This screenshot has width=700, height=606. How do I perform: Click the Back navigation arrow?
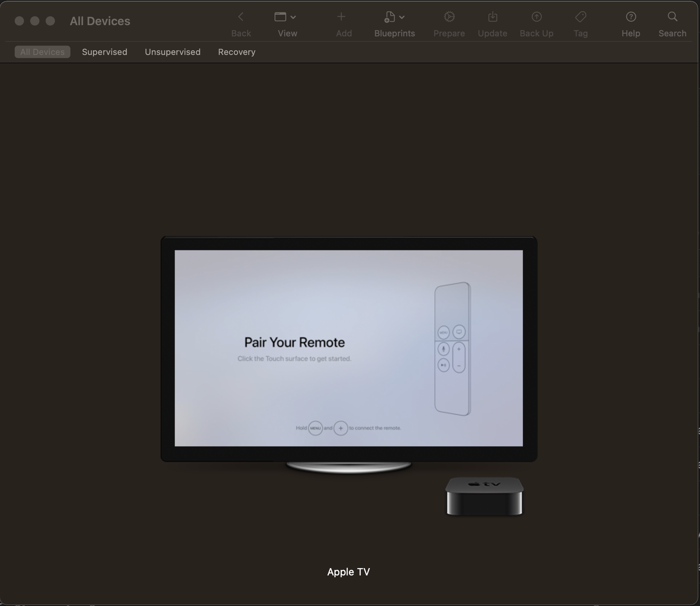click(241, 17)
